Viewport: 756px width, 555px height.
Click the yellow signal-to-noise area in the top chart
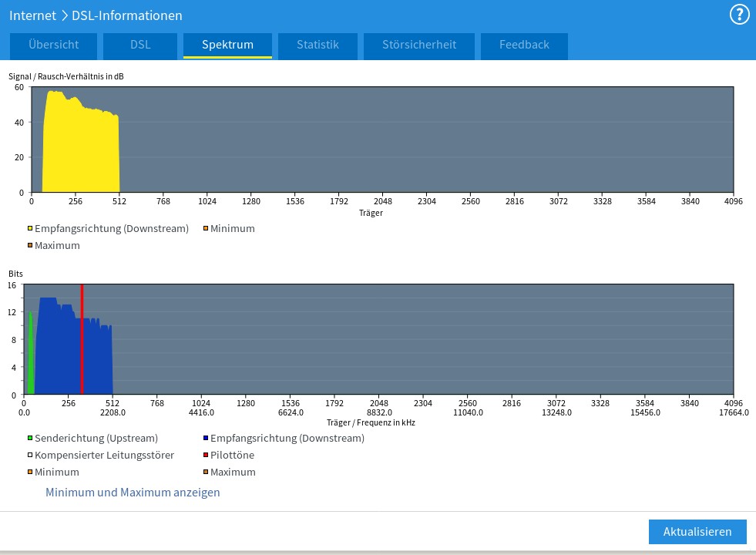click(x=80, y=145)
